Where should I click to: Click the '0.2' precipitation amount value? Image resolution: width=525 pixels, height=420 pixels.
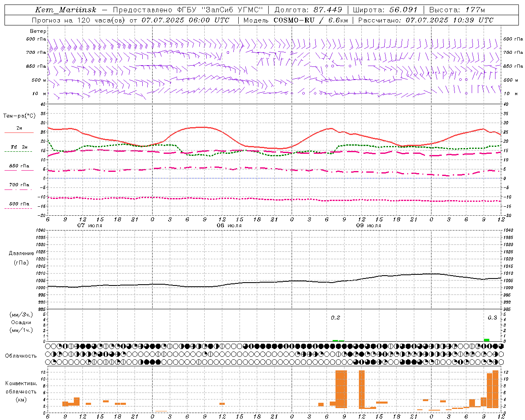point(336,317)
